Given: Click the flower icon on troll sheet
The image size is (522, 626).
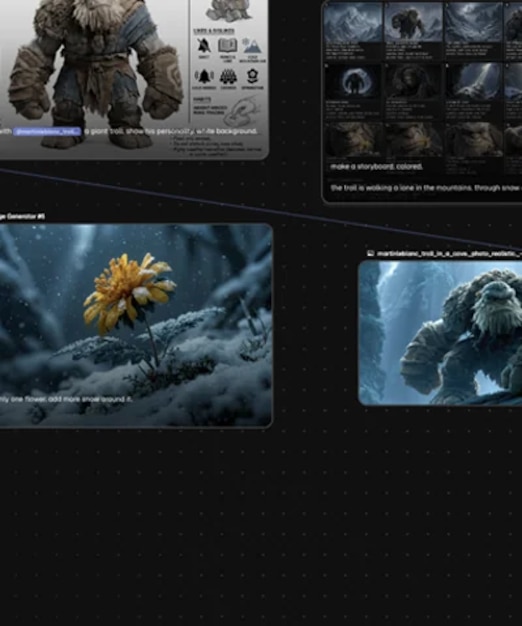Looking at the screenshot, I should click(252, 75).
